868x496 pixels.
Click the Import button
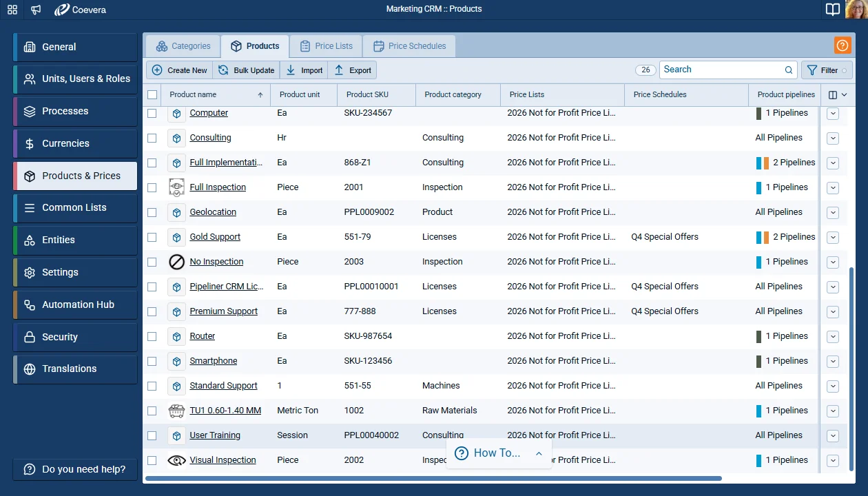coord(304,70)
